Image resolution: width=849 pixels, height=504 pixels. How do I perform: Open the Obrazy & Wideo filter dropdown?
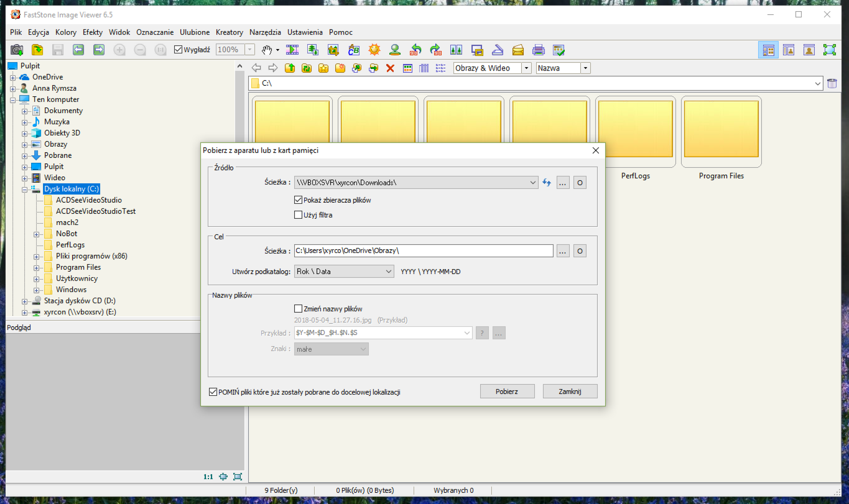492,68
